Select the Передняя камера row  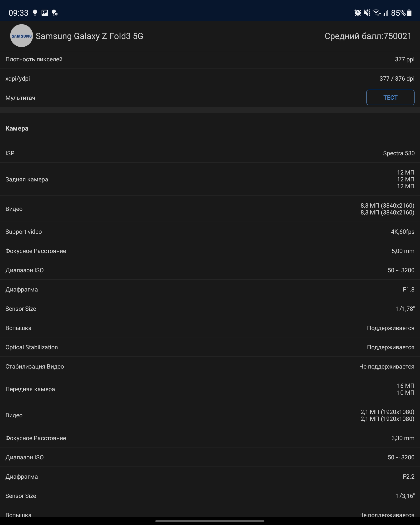click(210, 389)
